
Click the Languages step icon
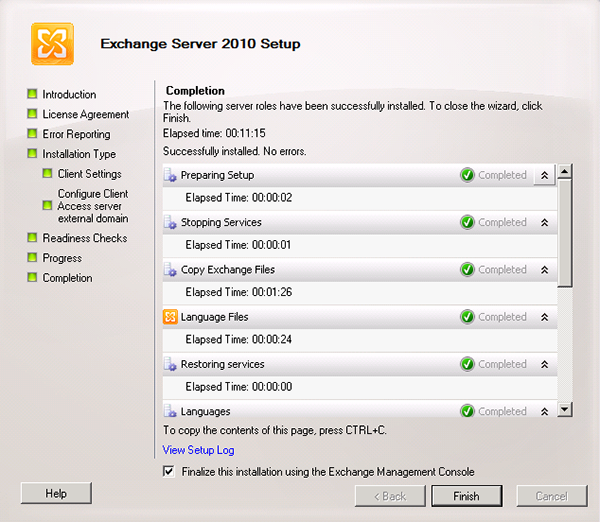[170, 411]
